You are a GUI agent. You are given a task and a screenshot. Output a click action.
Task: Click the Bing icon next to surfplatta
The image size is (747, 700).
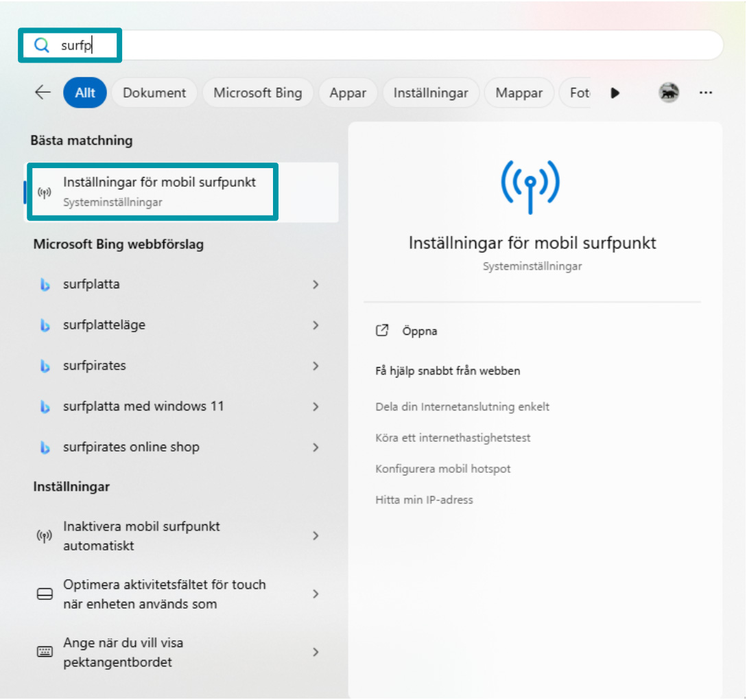45,284
